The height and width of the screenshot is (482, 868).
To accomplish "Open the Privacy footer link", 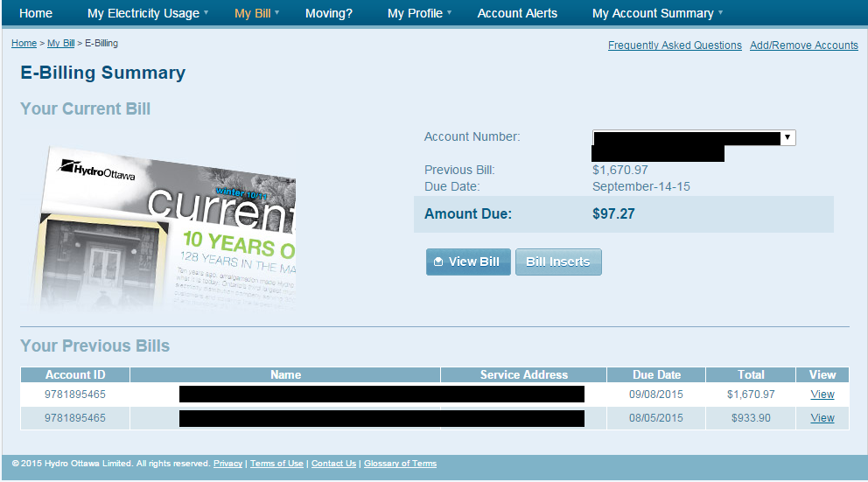I will tap(227, 464).
